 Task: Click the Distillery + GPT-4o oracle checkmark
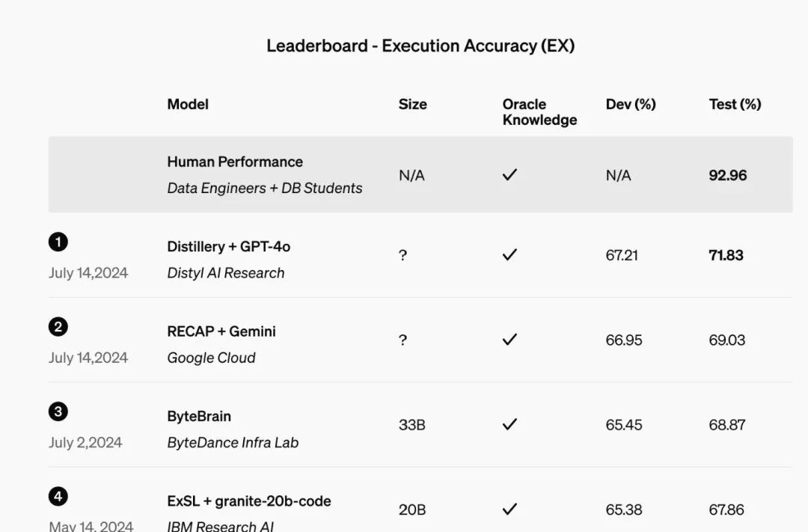point(509,254)
